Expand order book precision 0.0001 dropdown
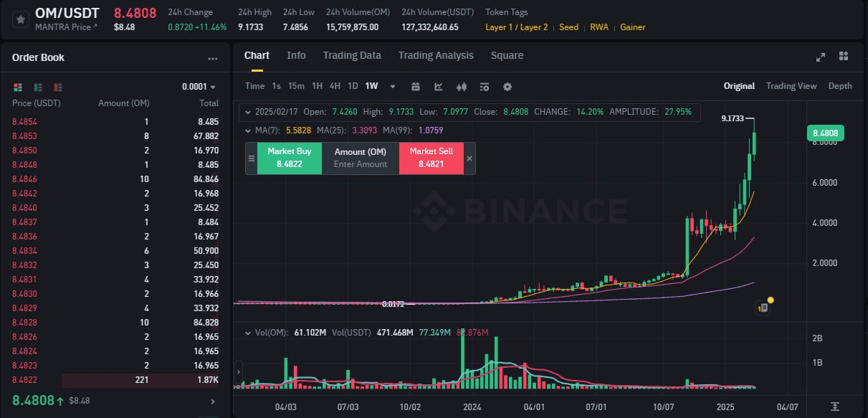868x418 pixels. (199, 87)
